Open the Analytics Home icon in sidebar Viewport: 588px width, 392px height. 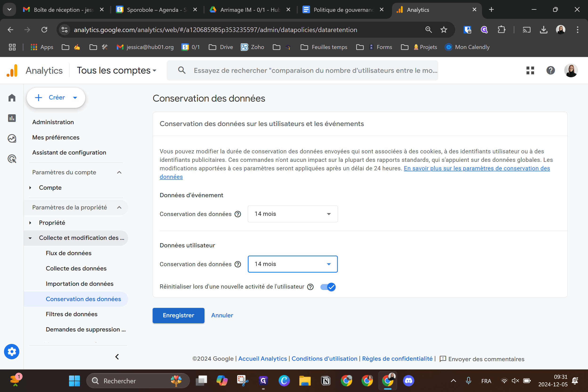tap(12, 98)
